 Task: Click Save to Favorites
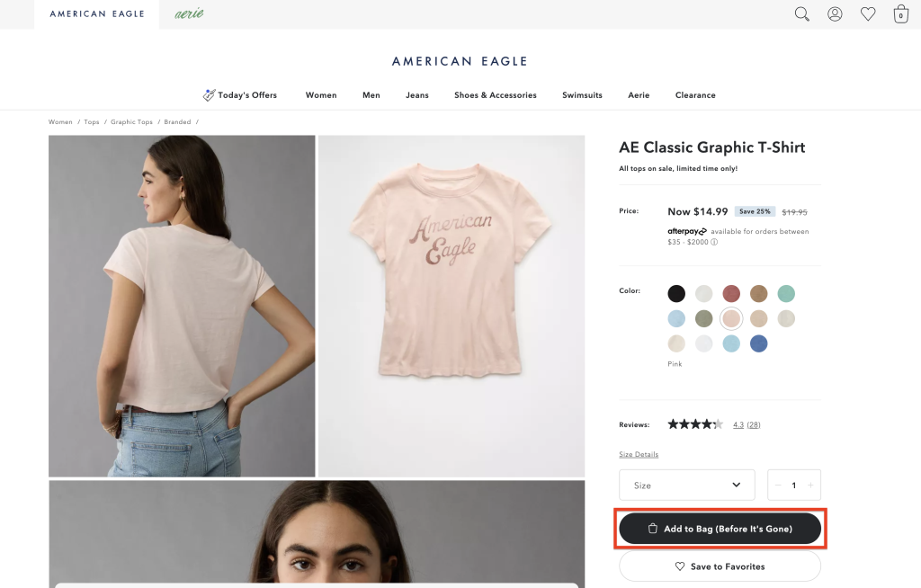[x=720, y=566]
